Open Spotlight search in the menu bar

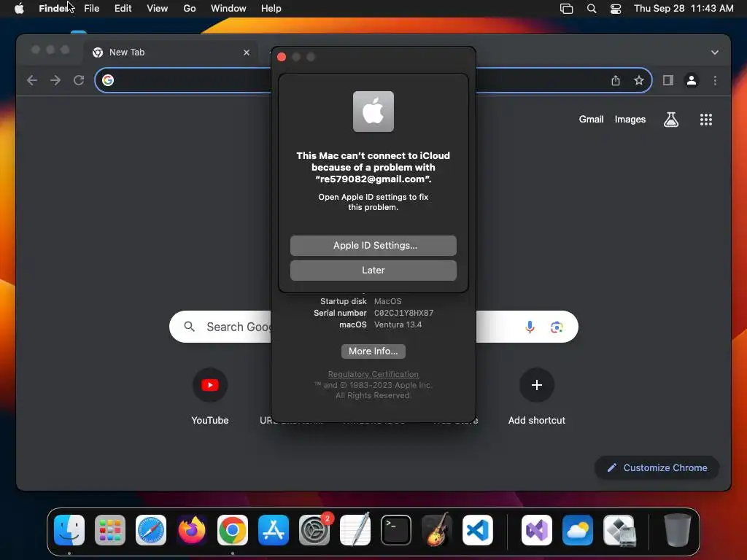[x=591, y=9]
